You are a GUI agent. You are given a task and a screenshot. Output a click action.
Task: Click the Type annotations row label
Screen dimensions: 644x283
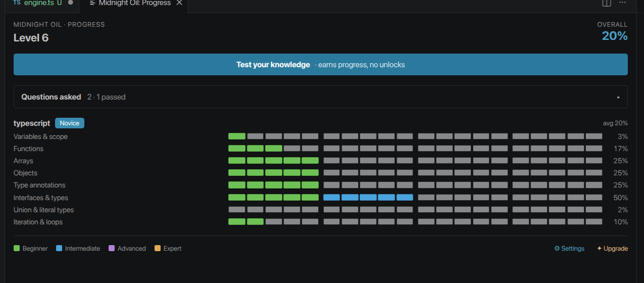pyautogui.click(x=39, y=185)
